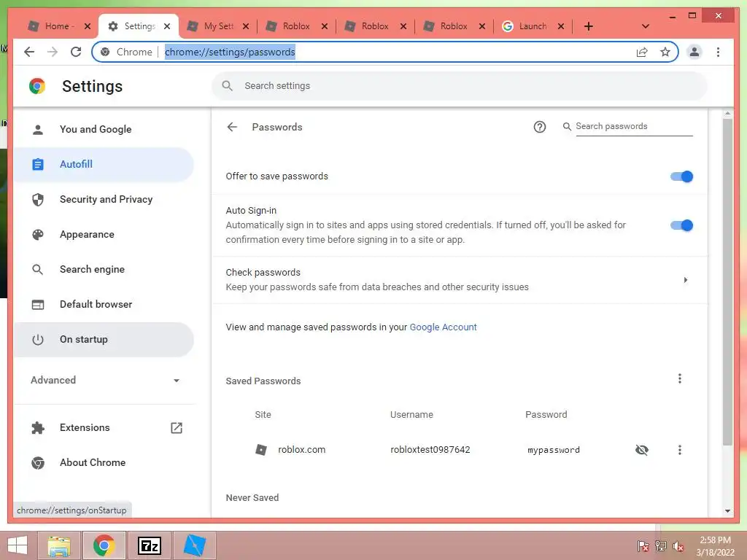Click the muted volume tray icon

(x=678, y=546)
